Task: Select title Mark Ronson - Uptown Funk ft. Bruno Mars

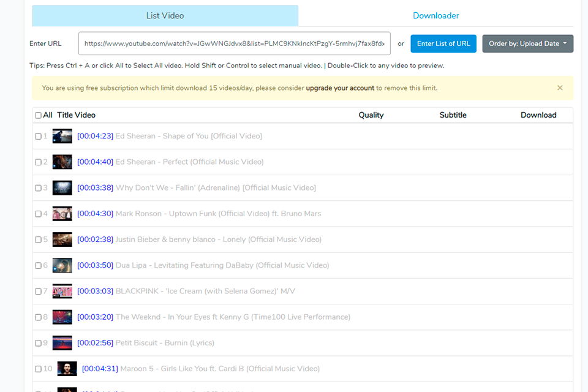Action: point(218,214)
